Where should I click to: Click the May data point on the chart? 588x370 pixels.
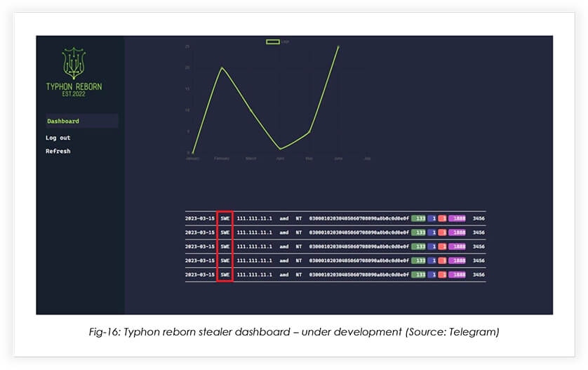coord(309,132)
